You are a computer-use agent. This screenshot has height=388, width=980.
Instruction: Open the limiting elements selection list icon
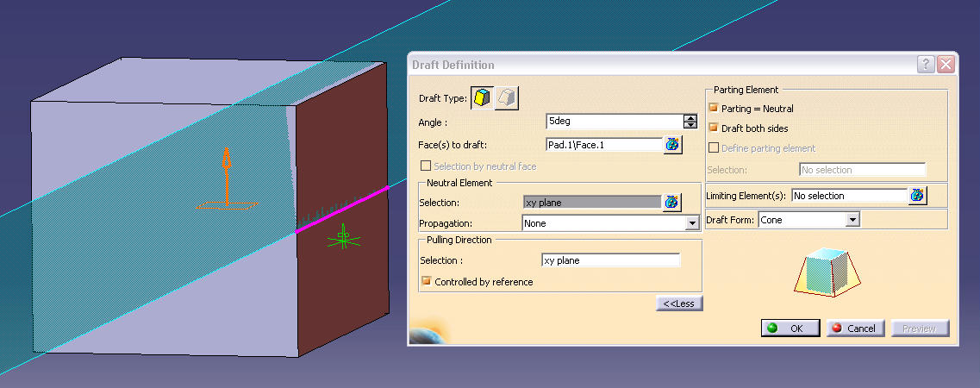pyautogui.click(x=917, y=195)
